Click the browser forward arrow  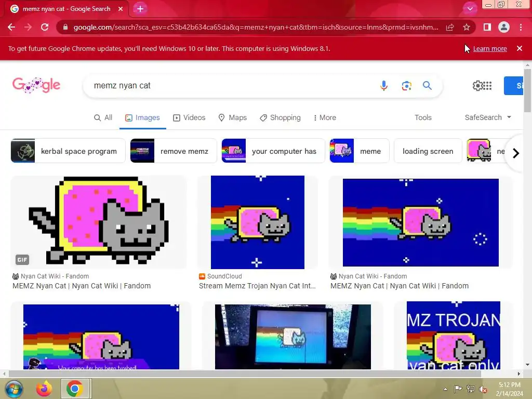28,27
